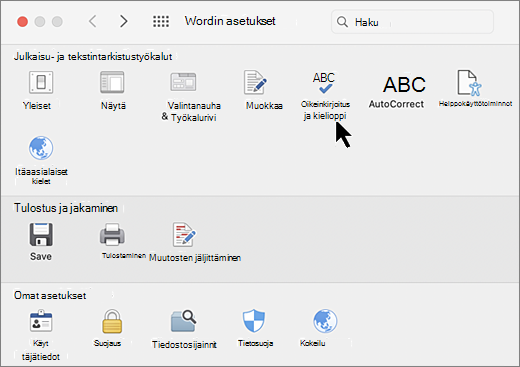Viewport: 520px width, 367px height.
Task: Click the Wordin asetukset title text
Action: tap(230, 21)
